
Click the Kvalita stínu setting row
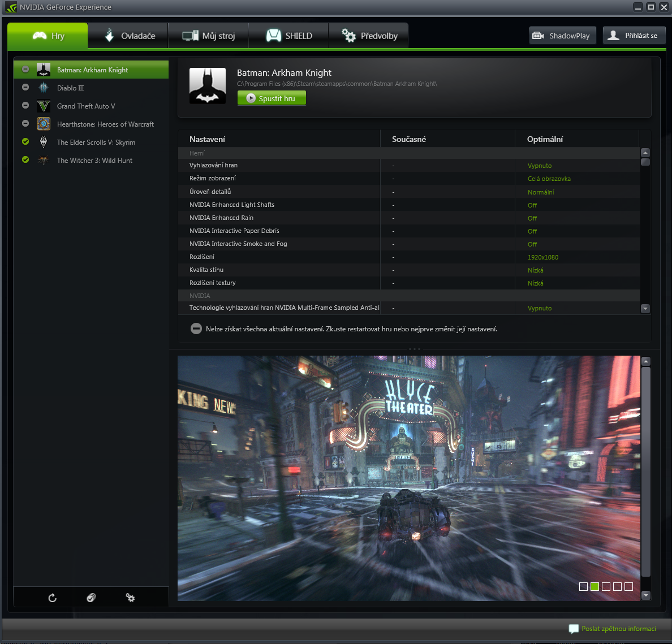click(409, 270)
